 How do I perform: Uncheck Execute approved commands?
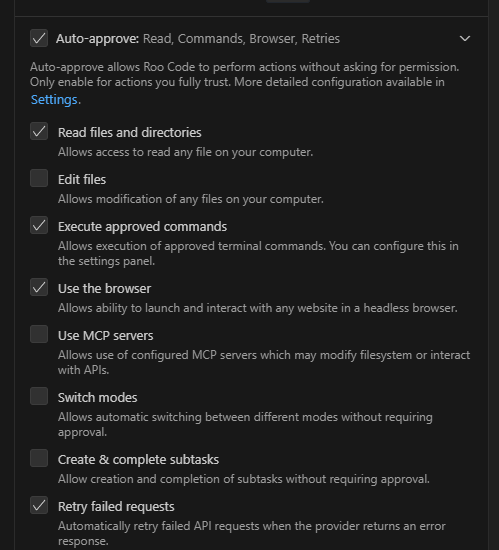coord(39,225)
